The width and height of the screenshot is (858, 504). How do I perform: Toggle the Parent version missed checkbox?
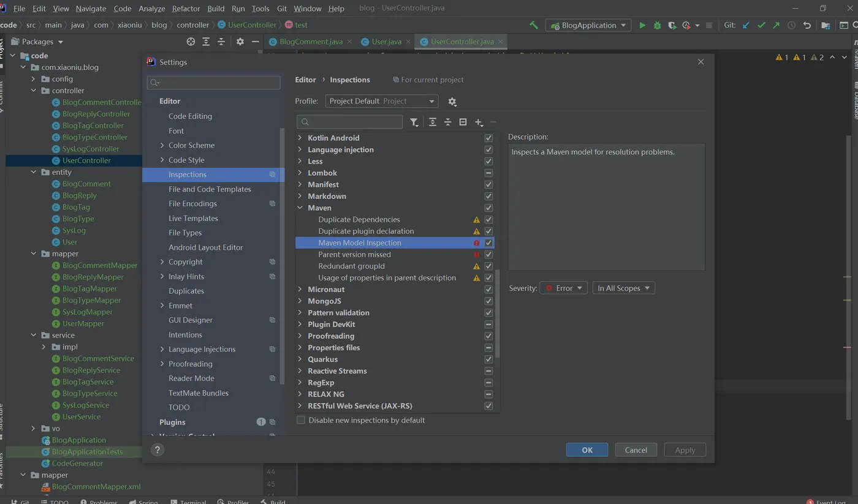pos(488,254)
